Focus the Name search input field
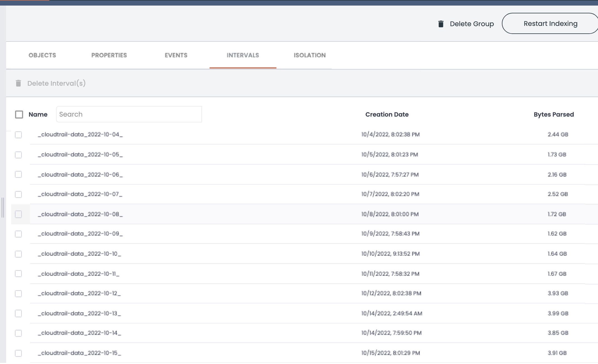 tap(129, 114)
